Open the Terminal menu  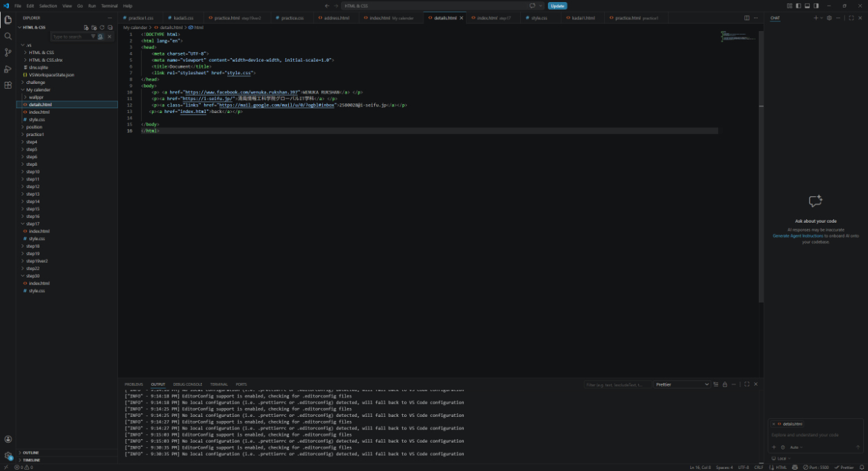pos(109,6)
